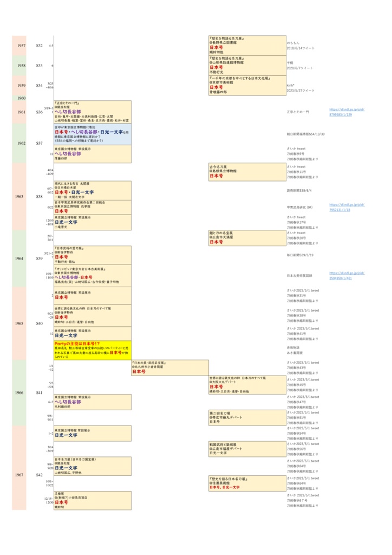
Task: Click the 1959 year cell
Action: click(19, 85)
